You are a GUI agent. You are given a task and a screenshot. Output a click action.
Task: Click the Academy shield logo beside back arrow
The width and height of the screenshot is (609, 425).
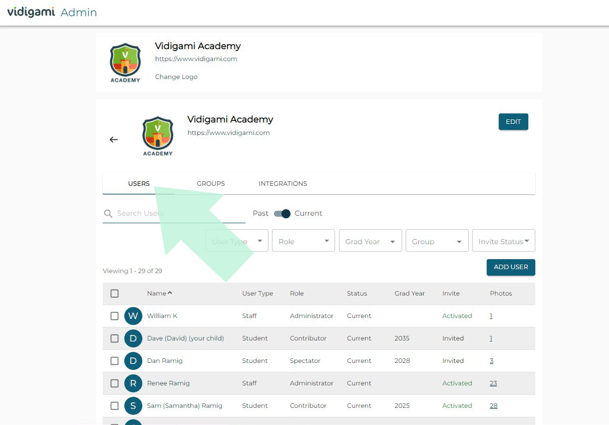tap(158, 136)
